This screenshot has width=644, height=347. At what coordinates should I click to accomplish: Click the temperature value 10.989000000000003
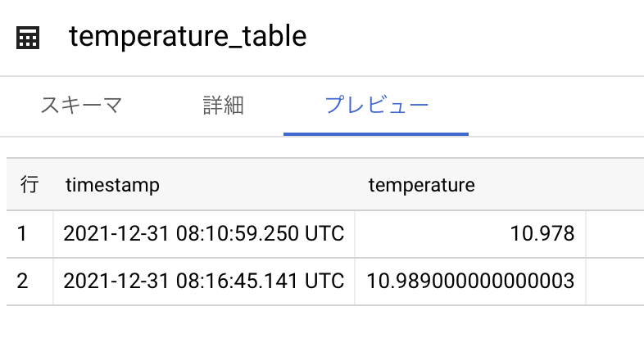click(470, 281)
